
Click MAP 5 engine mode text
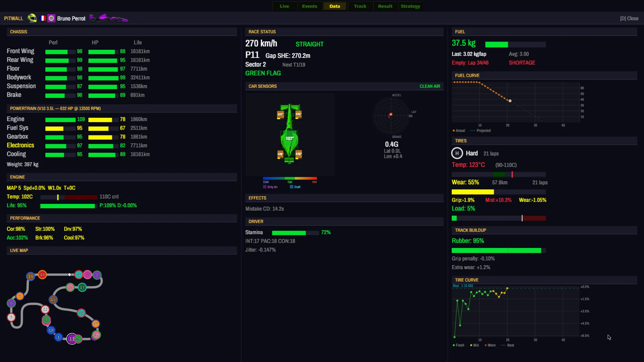click(x=14, y=188)
